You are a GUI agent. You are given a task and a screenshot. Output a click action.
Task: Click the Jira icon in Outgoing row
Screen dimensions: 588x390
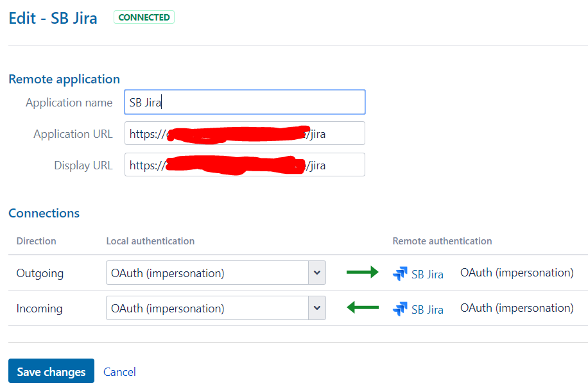[x=400, y=273]
